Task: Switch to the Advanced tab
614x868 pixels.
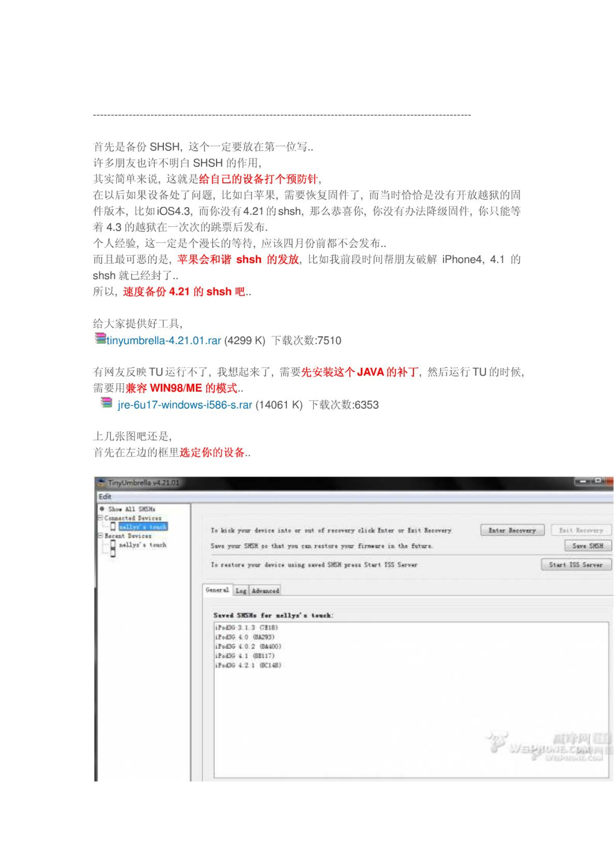Action: pyautogui.click(x=265, y=591)
